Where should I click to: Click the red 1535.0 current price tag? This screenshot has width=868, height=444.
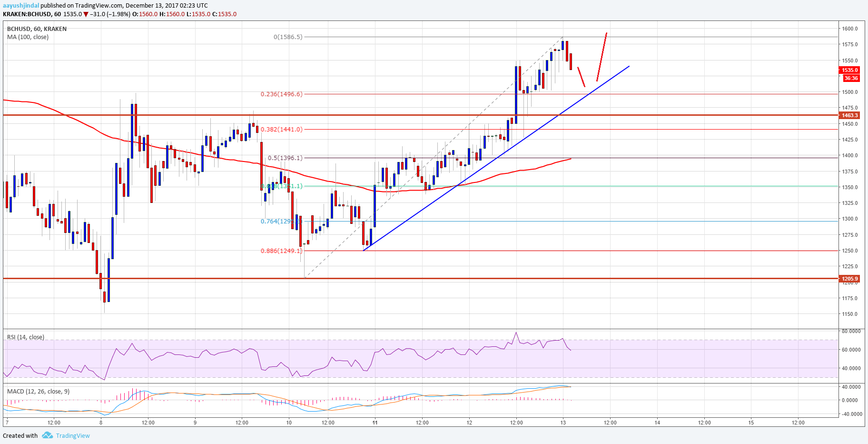[849, 70]
